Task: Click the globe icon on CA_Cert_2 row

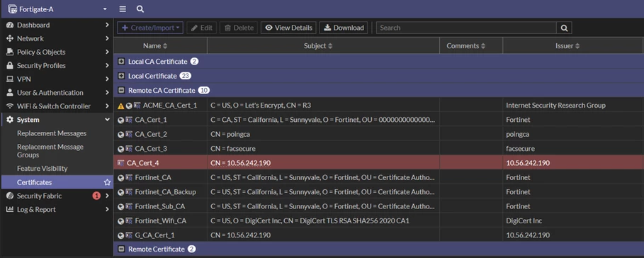Action: pyautogui.click(x=120, y=135)
